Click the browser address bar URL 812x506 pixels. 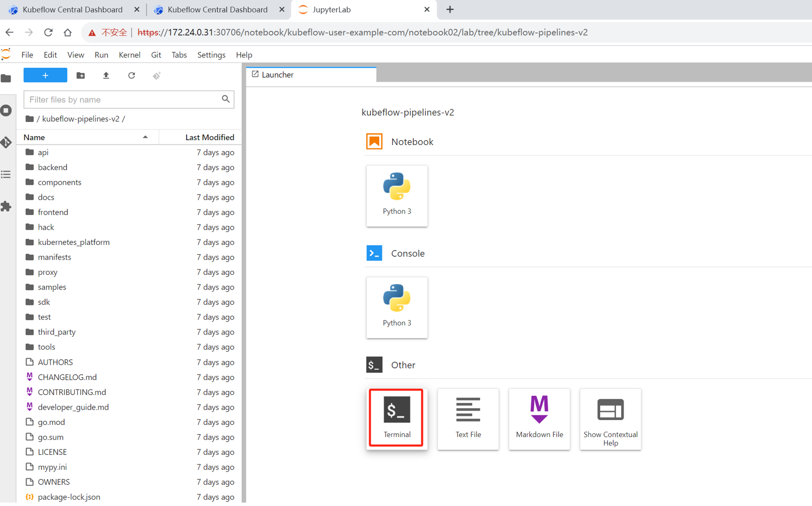pos(362,32)
